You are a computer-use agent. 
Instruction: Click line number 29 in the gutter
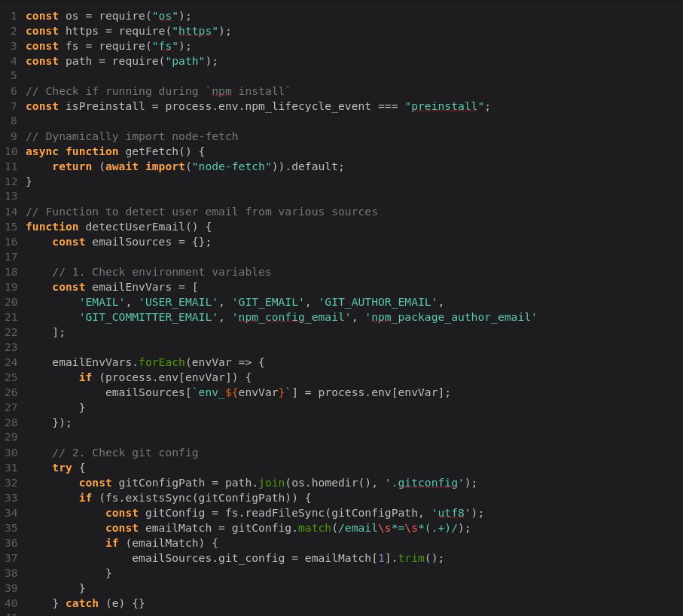click(x=11, y=438)
